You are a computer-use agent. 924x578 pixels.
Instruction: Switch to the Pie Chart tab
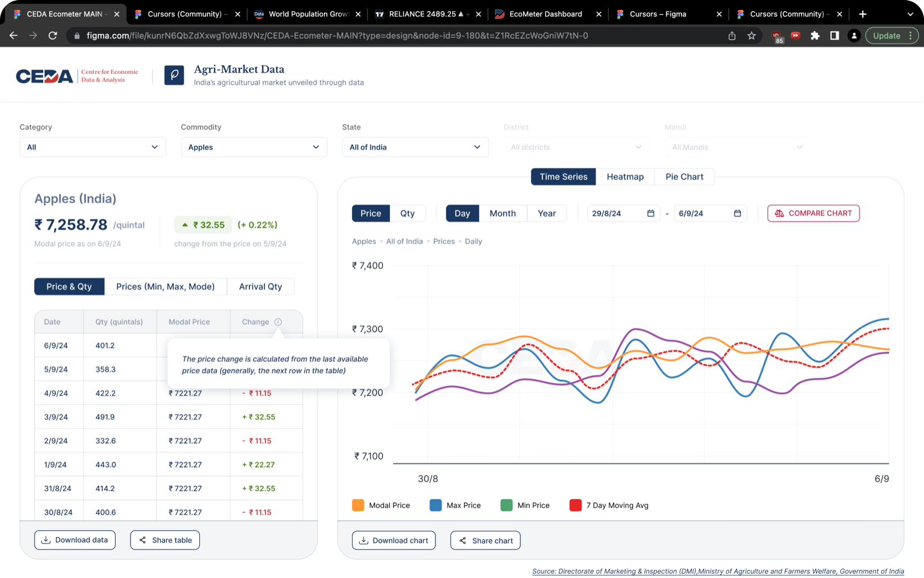coord(684,177)
